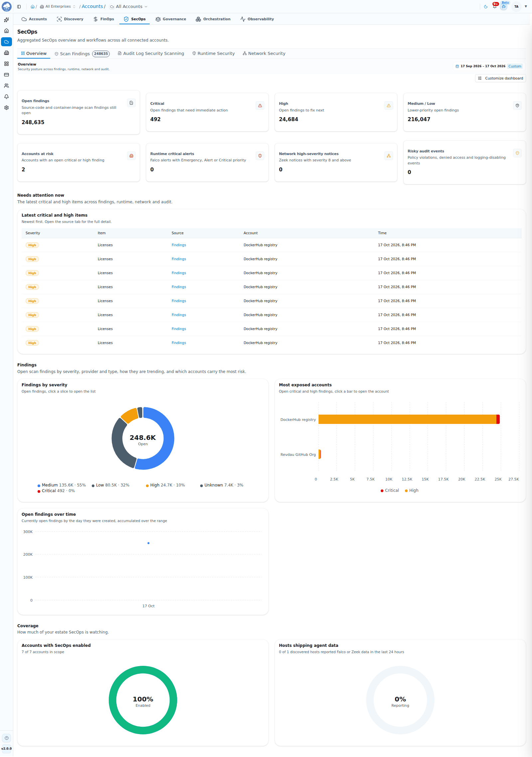Open the Beta chatbot assistant icon

click(504, 6)
